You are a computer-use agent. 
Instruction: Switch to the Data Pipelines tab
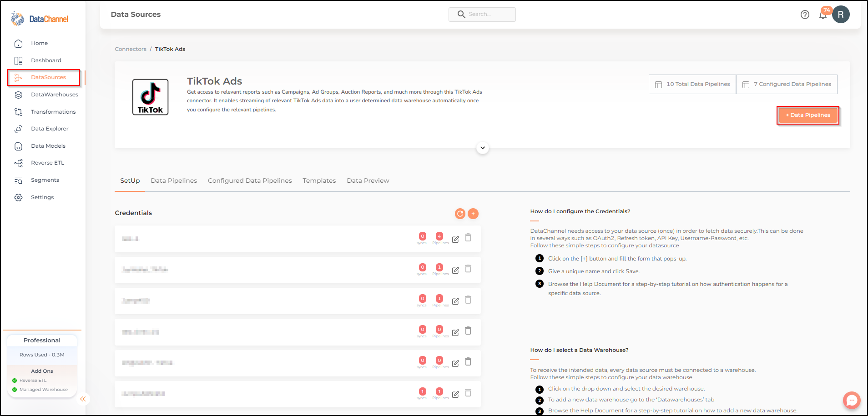174,180
